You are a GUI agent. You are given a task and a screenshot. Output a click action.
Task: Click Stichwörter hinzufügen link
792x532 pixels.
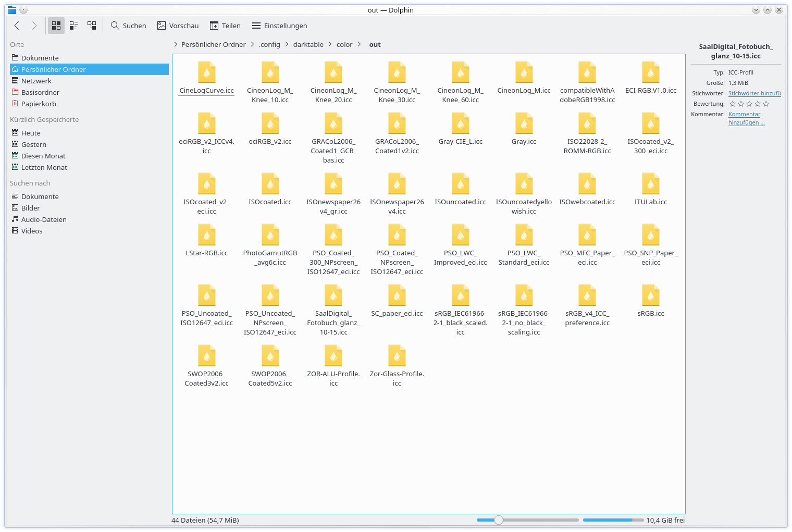click(x=754, y=93)
